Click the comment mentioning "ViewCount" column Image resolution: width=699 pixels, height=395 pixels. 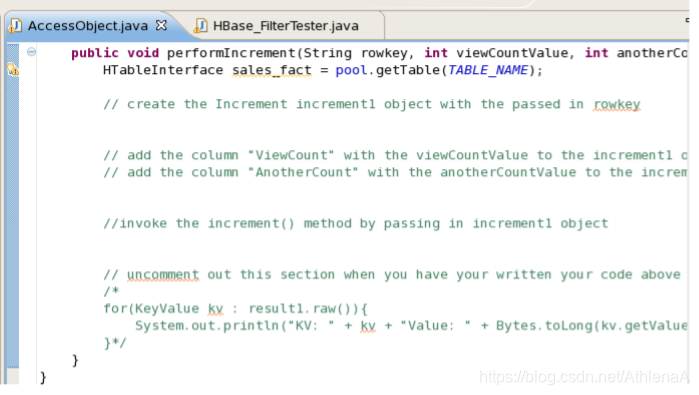[x=396, y=155]
